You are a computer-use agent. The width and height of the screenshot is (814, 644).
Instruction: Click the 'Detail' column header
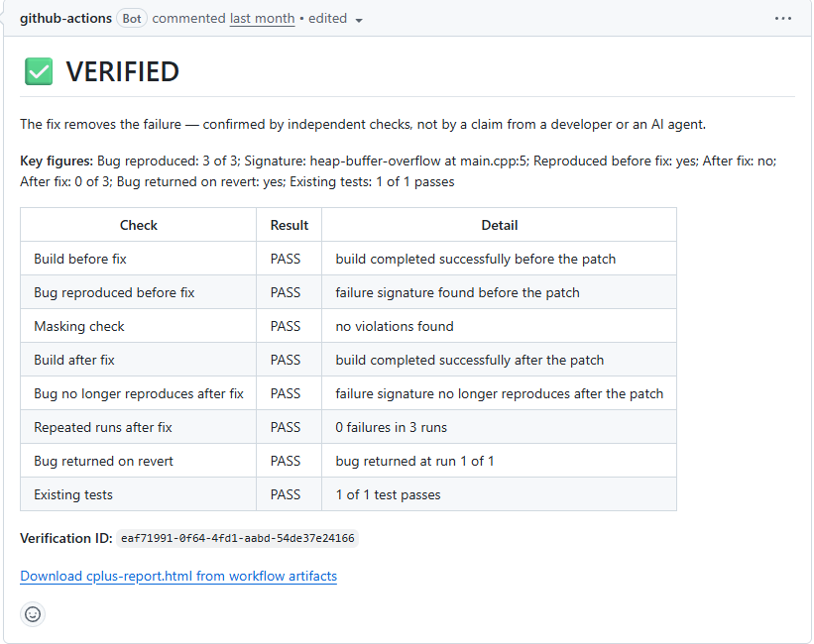(x=499, y=225)
